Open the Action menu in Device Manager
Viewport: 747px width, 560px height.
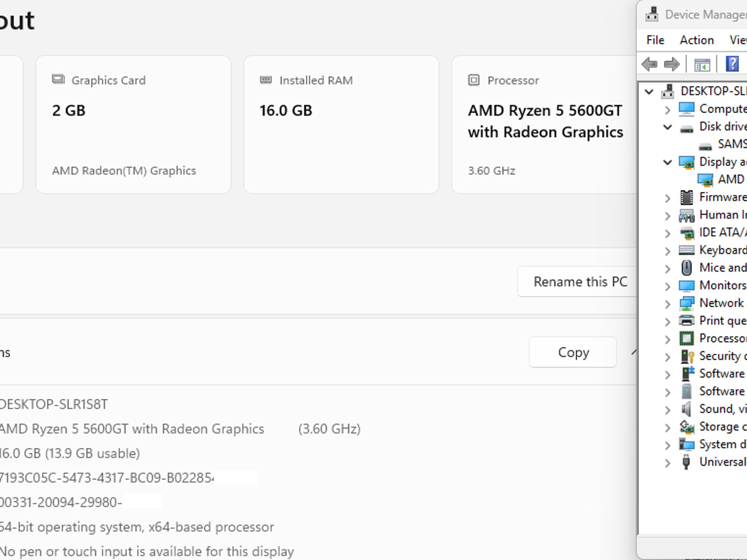coord(697,40)
